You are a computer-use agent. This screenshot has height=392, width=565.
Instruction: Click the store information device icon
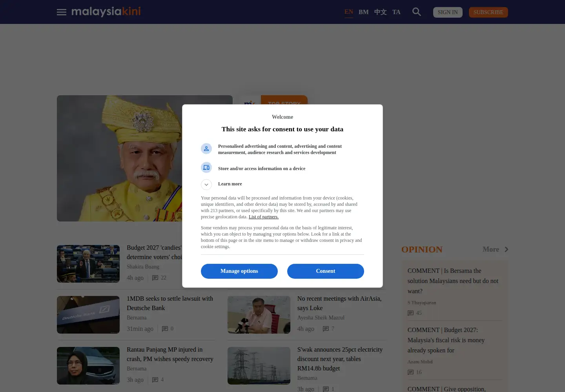pos(206,167)
